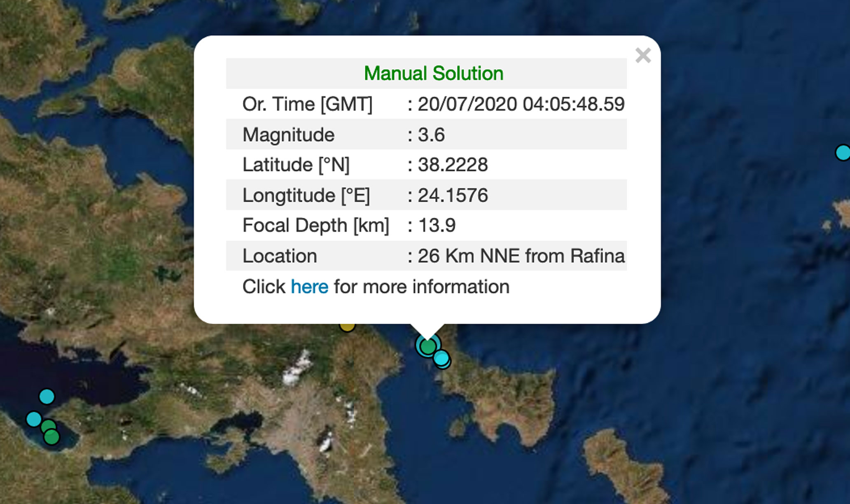Click the longitude value 24.1576
The width and height of the screenshot is (850, 504).
click(x=453, y=195)
